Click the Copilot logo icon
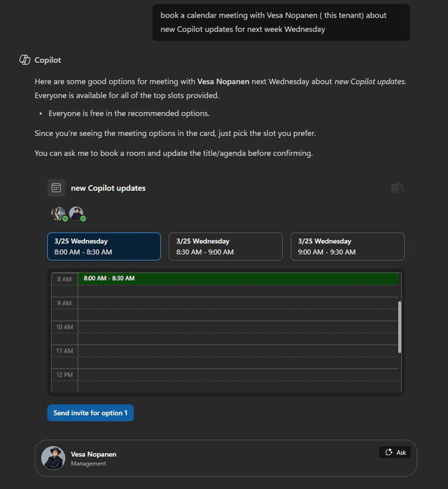The image size is (448, 489). click(25, 60)
